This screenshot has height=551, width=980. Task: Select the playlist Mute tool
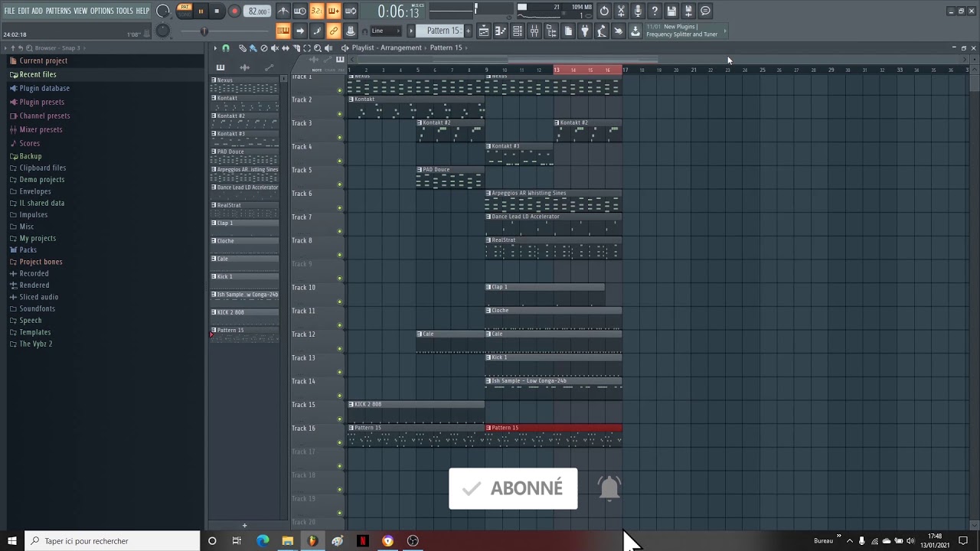275,48
